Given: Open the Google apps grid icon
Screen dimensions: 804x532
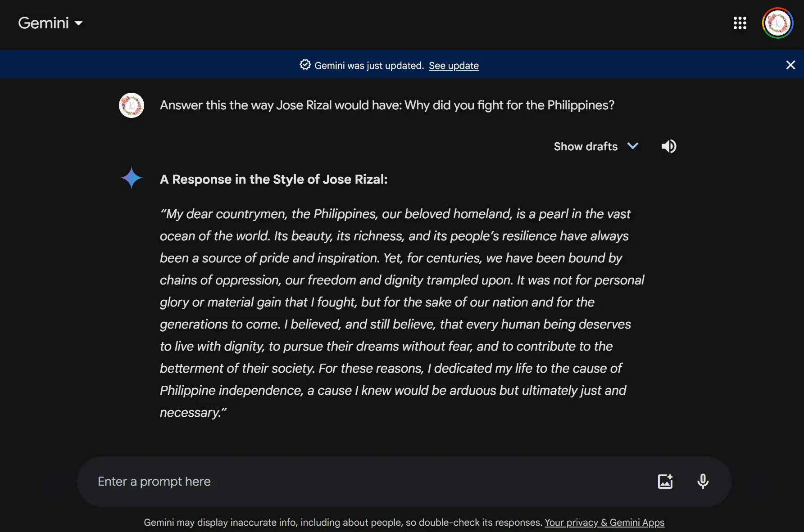Looking at the screenshot, I should coord(740,23).
